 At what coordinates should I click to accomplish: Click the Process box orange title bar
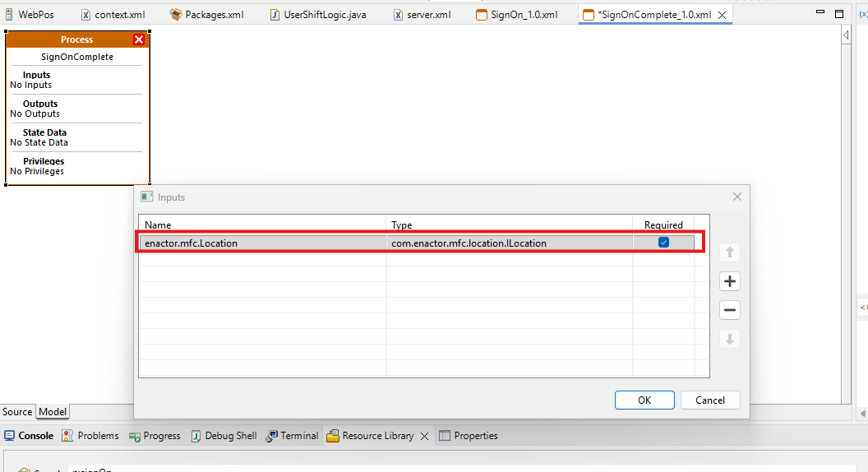pos(77,39)
